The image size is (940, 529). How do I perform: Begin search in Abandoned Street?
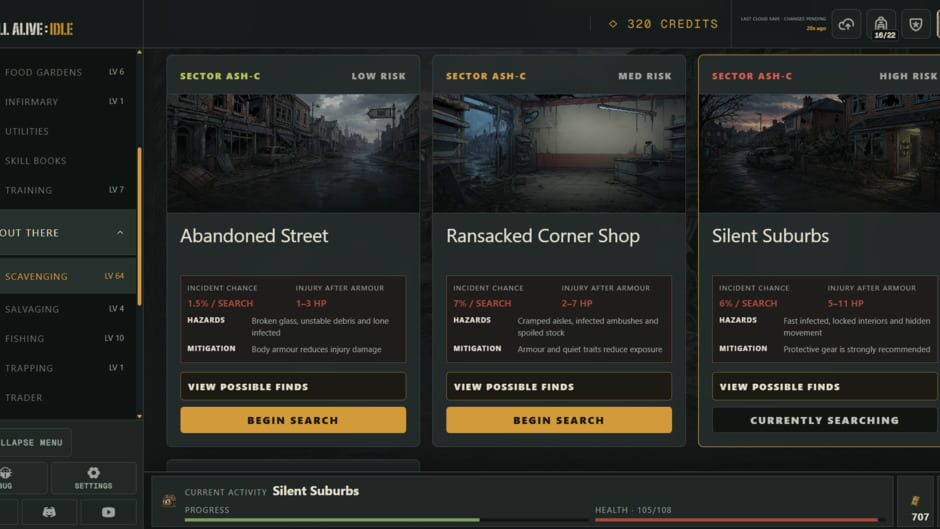(293, 420)
